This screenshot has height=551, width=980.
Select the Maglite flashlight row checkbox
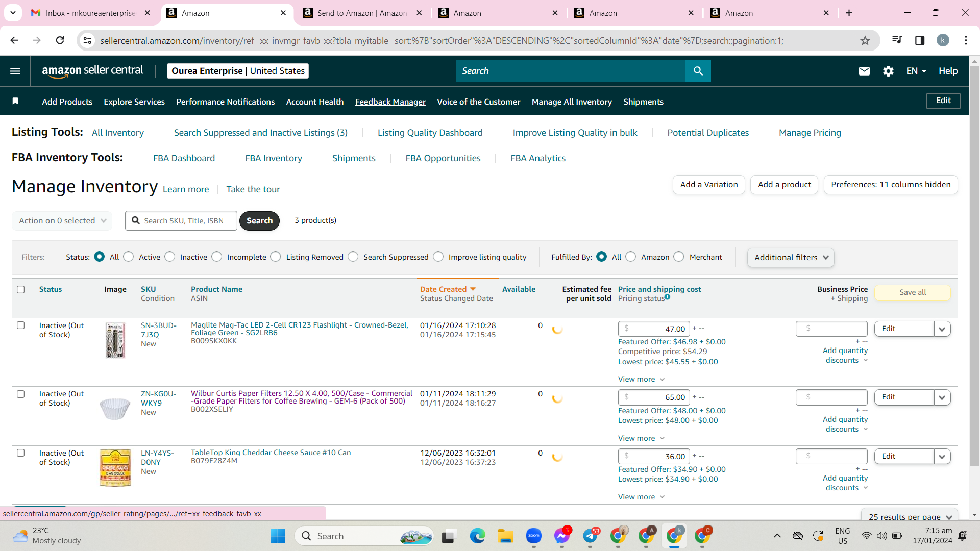(x=21, y=325)
